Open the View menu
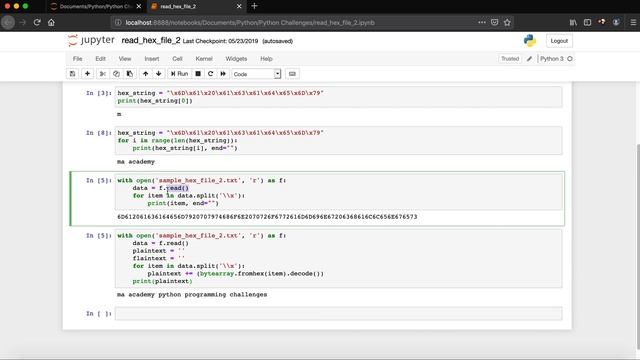Image resolution: width=640 pixels, height=360 pixels. [x=125, y=59]
